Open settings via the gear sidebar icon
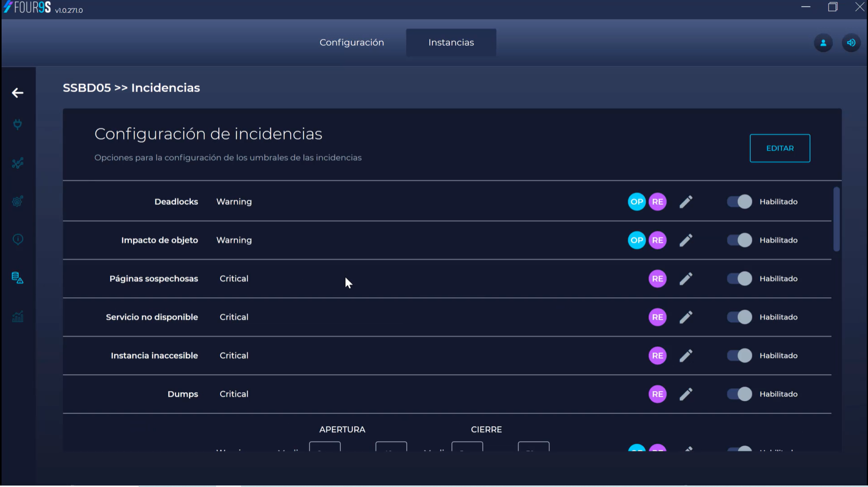Viewport: 868px width, 487px height. (17, 201)
